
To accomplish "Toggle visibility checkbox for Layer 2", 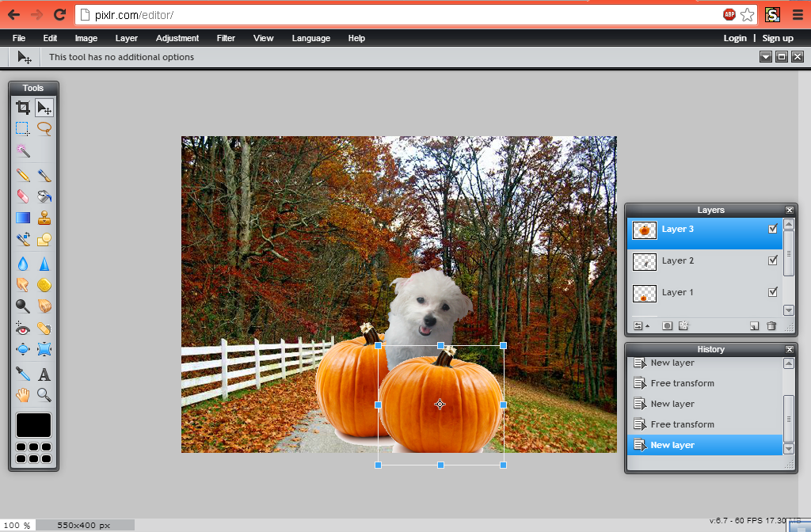I will 773,260.
